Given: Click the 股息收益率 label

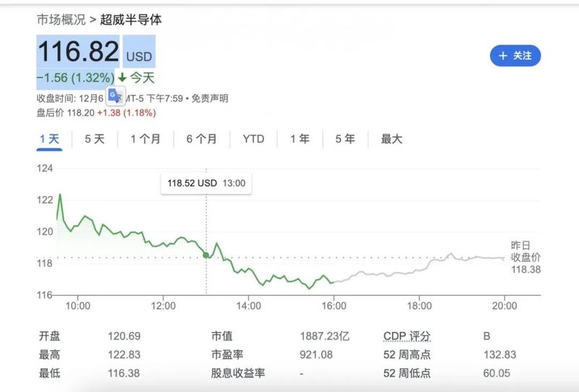Looking at the screenshot, I should (238, 373).
